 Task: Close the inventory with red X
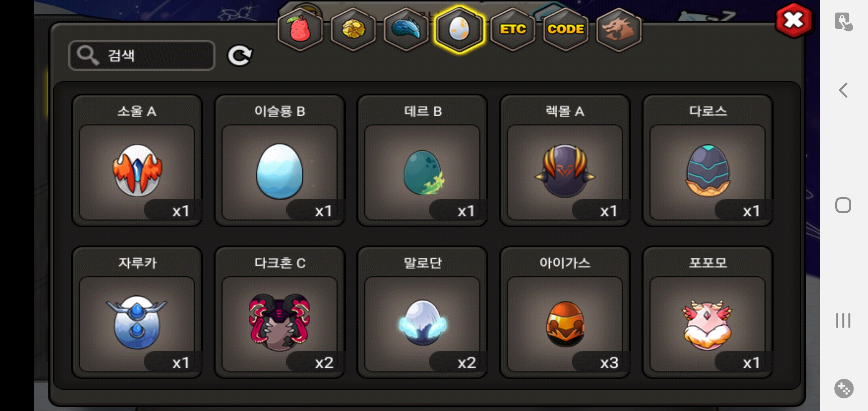(x=794, y=21)
